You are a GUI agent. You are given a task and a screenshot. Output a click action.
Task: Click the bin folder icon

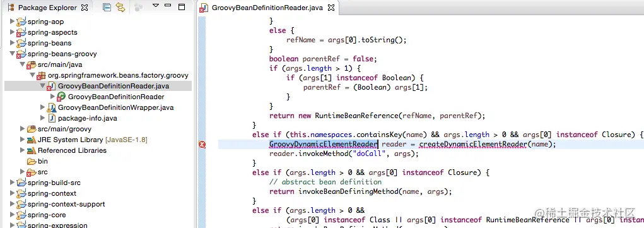[x=31, y=161]
